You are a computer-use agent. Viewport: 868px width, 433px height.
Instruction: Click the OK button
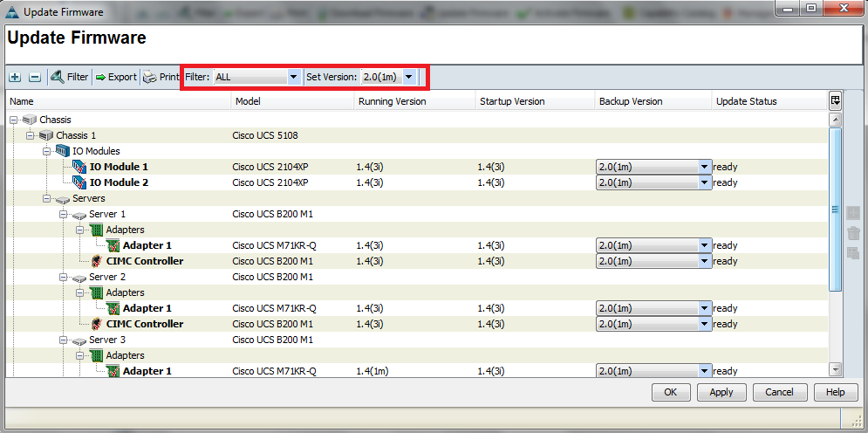coord(670,393)
